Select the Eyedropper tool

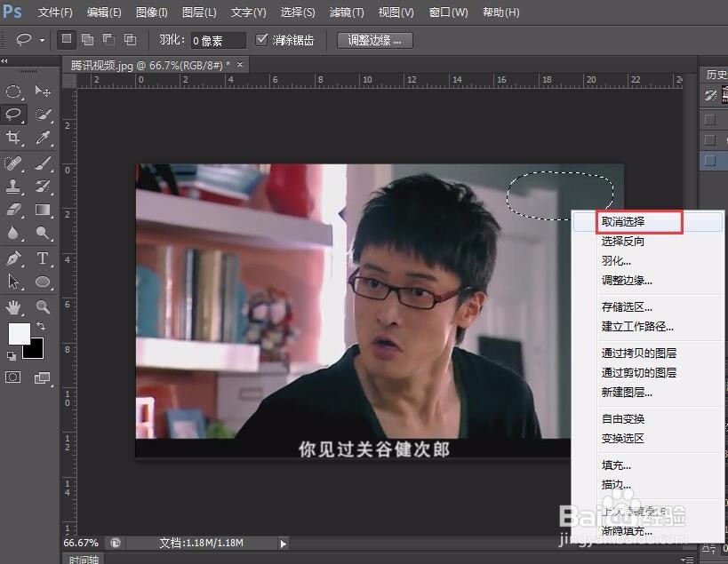(43, 138)
